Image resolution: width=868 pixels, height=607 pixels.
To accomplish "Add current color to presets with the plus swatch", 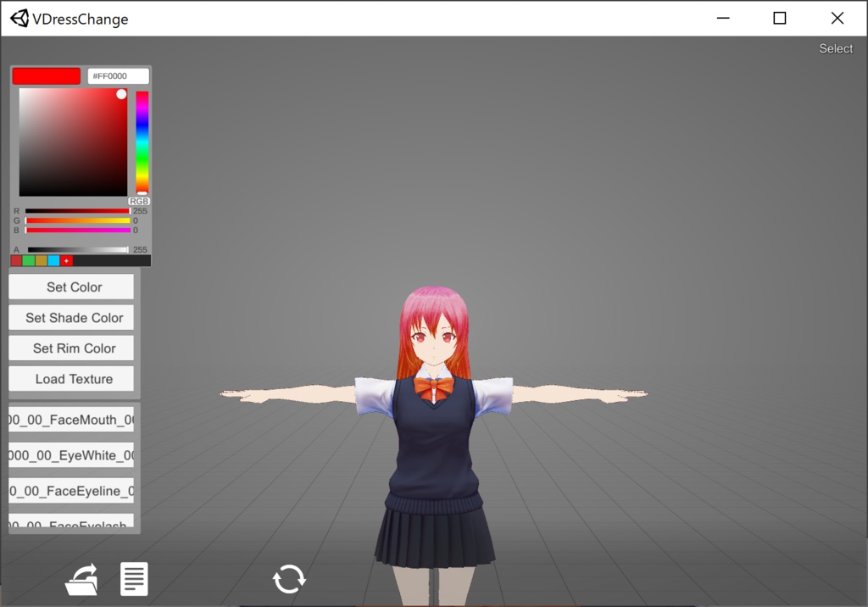I will (65, 260).
